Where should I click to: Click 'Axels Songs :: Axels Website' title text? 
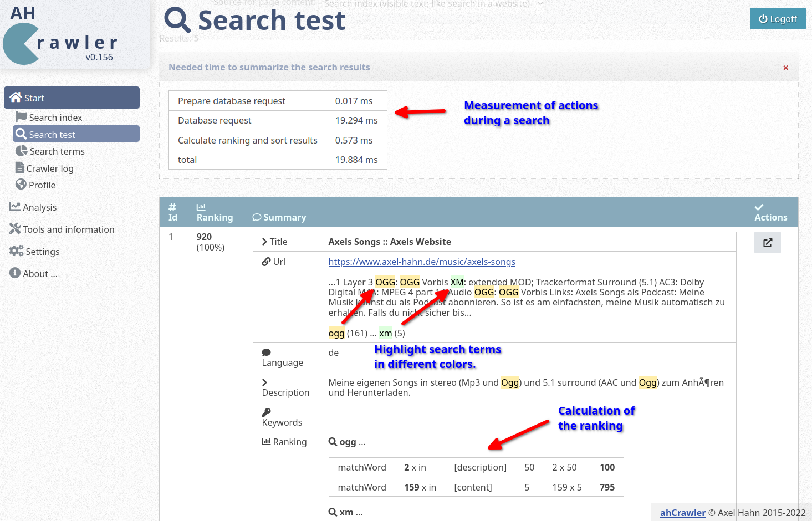pyautogui.click(x=390, y=242)
